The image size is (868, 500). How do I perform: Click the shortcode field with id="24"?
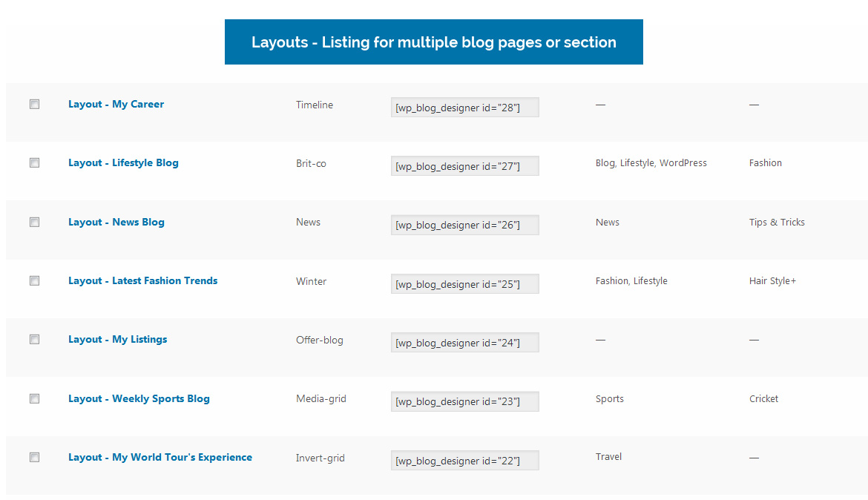(465, 343)
